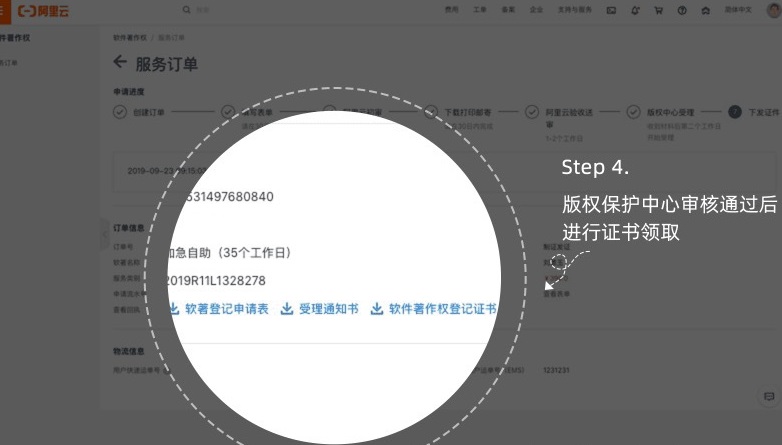Screen dimensions: 782x445
Task: Click the EMS tracking number 1231231
Action: (557, 370)
